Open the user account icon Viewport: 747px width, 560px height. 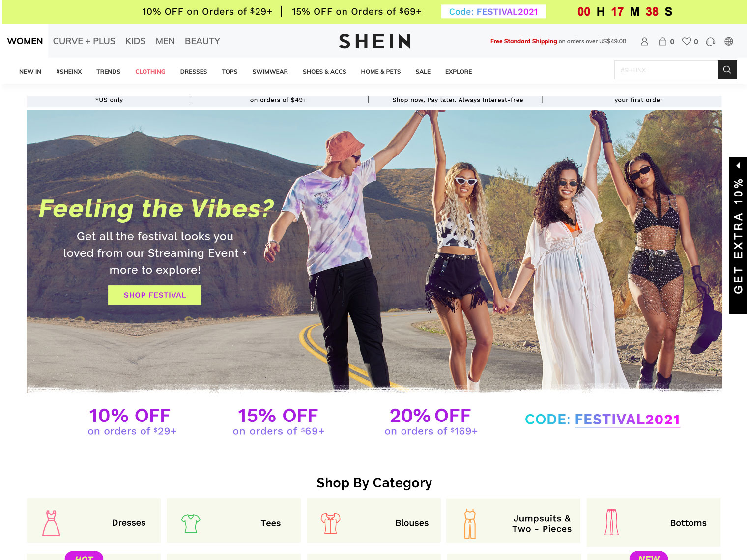644,42
